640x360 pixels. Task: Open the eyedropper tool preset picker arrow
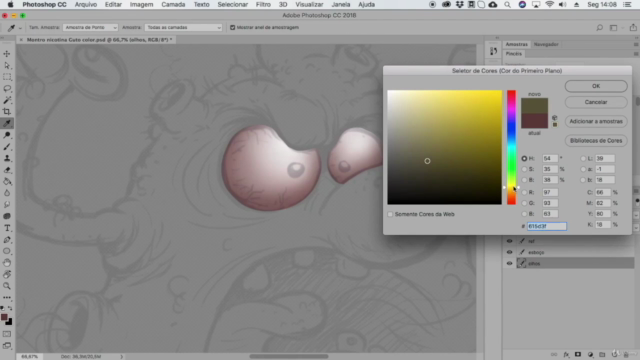(20, 28)
